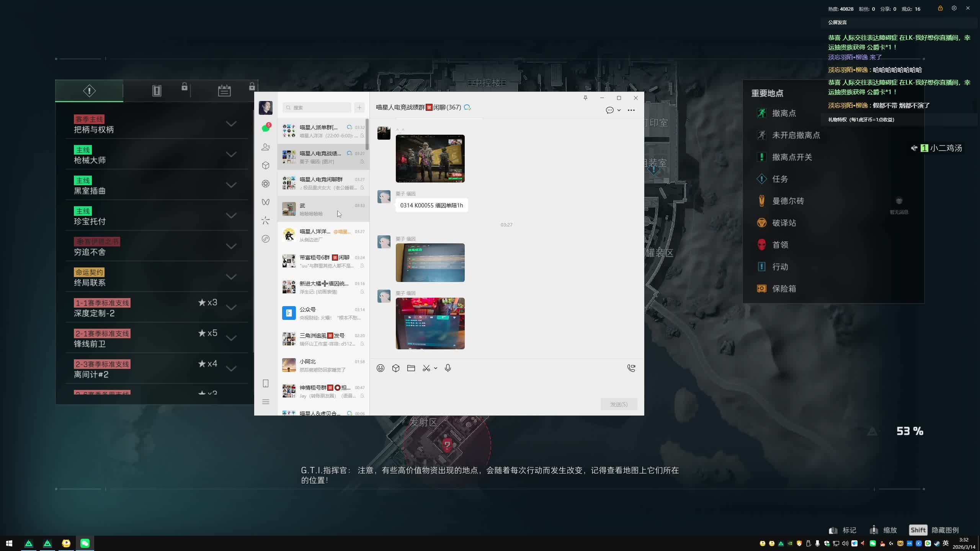Click the voice input microphone icon

point(448,368)
